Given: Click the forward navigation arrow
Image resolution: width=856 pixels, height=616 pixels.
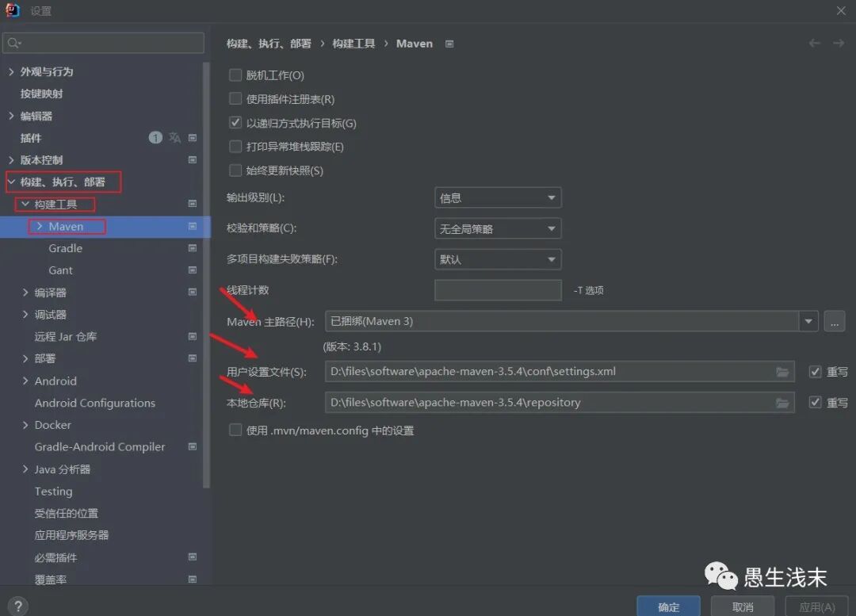Looking at the screenshot, I should tap(839, 43).
